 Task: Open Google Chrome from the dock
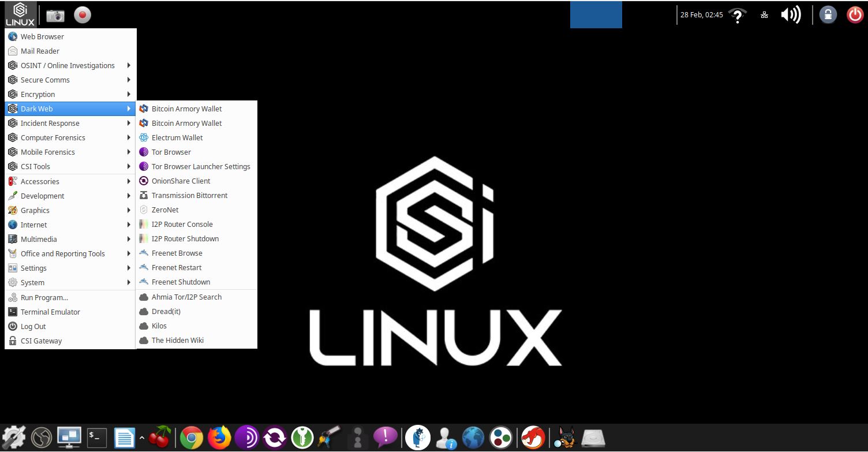click(x=192, y=438)
